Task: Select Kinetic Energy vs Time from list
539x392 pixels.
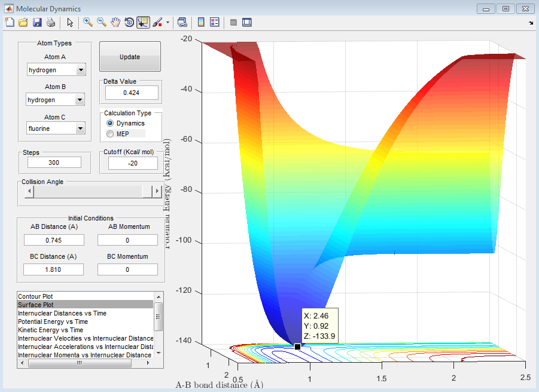Action: tap(50, 330)
